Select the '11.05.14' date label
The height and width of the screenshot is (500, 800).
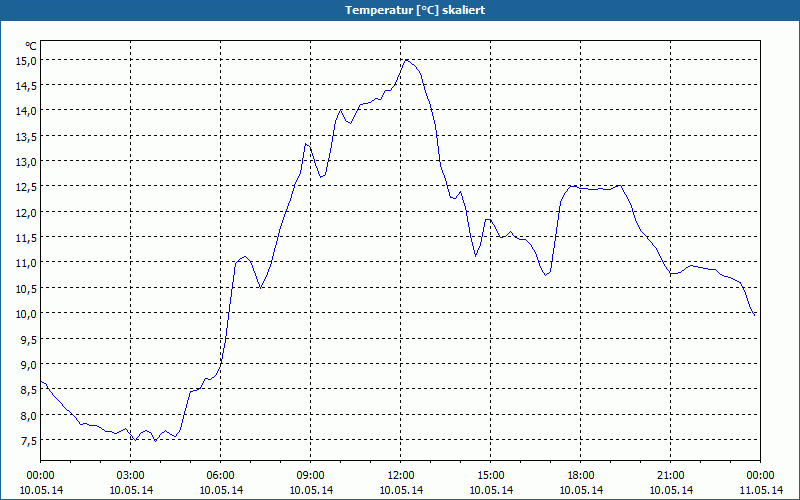coord(761,490)
